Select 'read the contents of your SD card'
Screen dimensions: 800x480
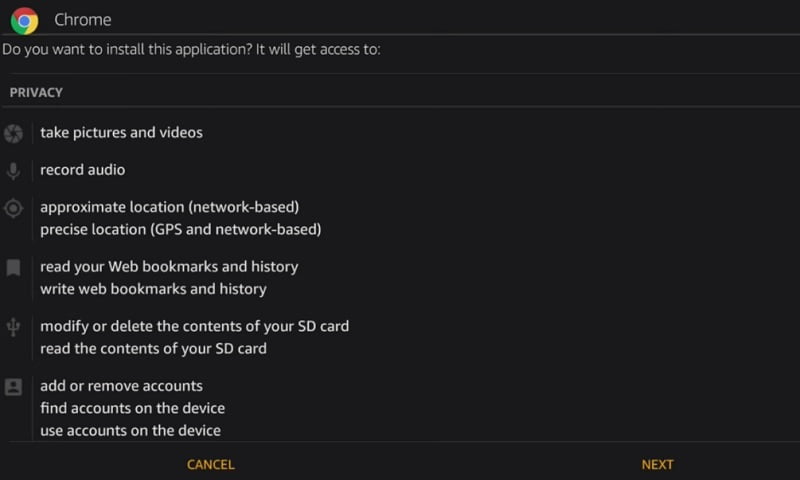pyautogui.click(x=153, y=348)
